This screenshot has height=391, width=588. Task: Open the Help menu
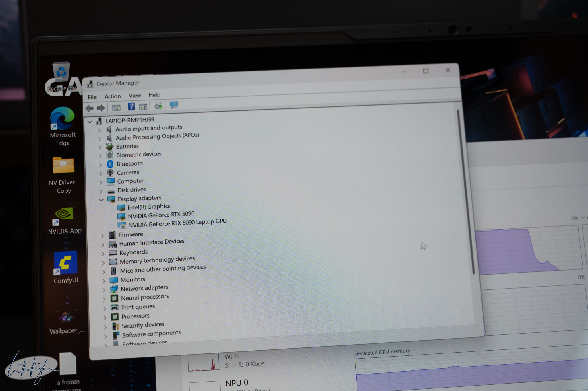coord(154,95)
